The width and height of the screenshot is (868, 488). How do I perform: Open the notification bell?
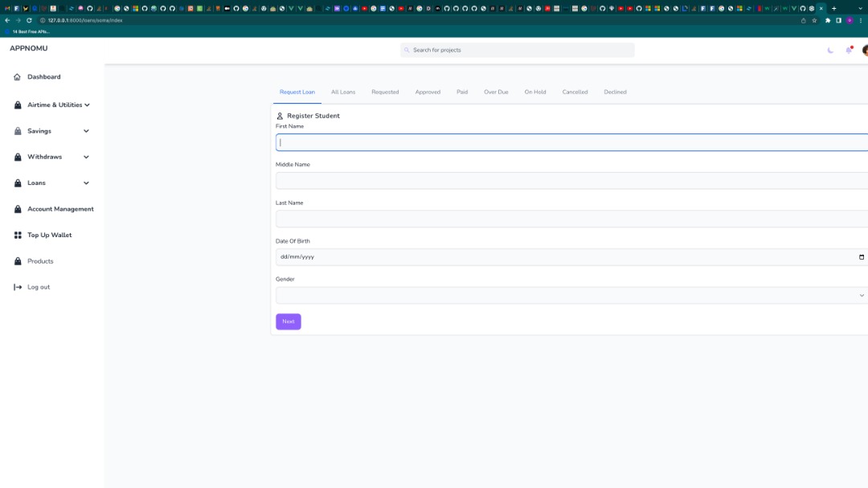coord(848,49)
